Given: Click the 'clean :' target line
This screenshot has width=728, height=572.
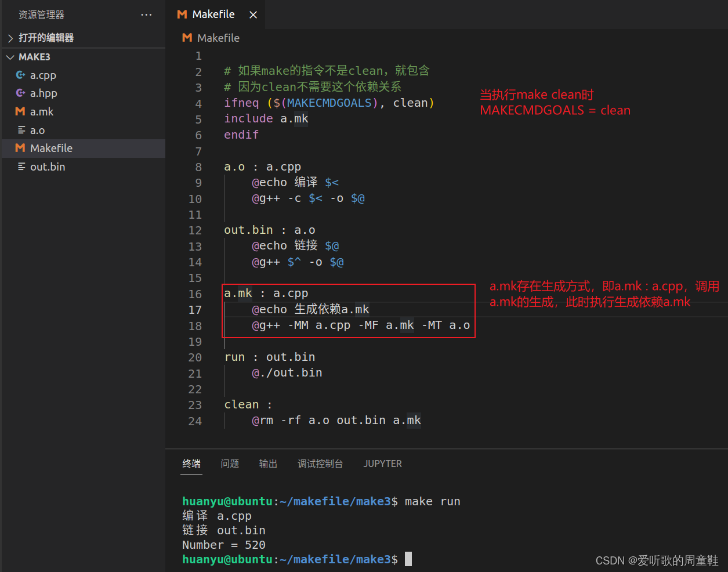Looking at the screenshot, I should (248, 404).
